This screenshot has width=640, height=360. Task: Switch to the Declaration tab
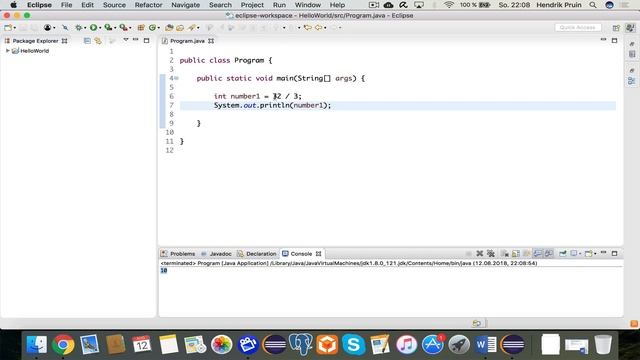click(257, 253)
